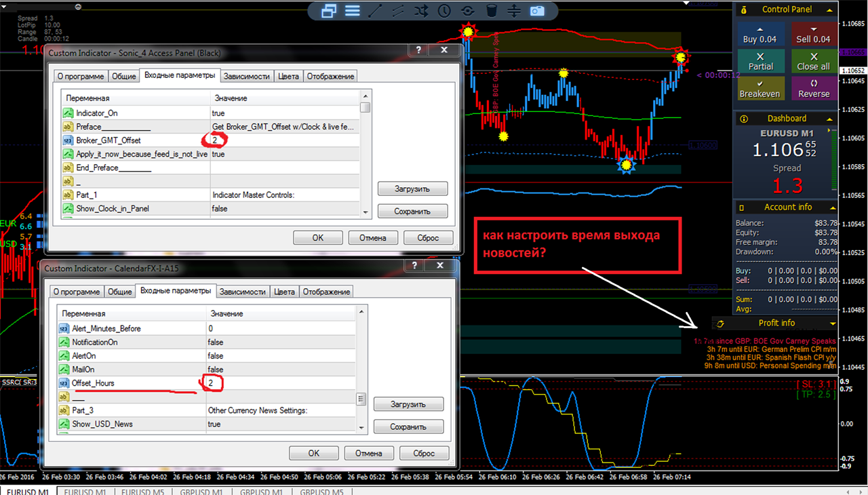Click 'Сброс' in Sonic_4 dialog
Screen dimensions: 868x495
coord(428,238)
